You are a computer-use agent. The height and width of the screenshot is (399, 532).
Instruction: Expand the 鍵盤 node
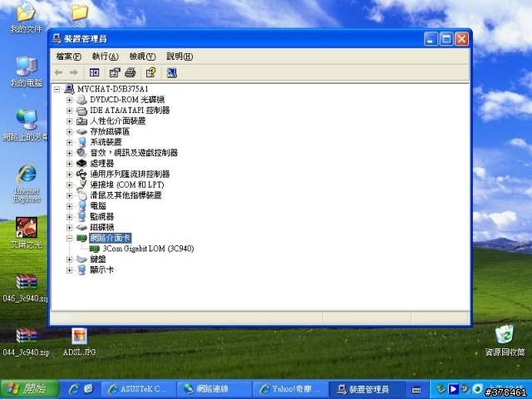[70, 259]
